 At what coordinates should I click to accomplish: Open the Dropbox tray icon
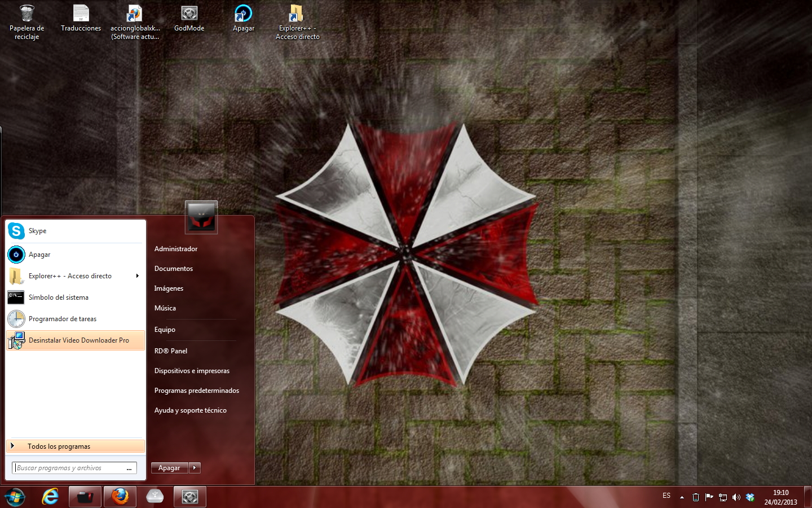[749, 497]
